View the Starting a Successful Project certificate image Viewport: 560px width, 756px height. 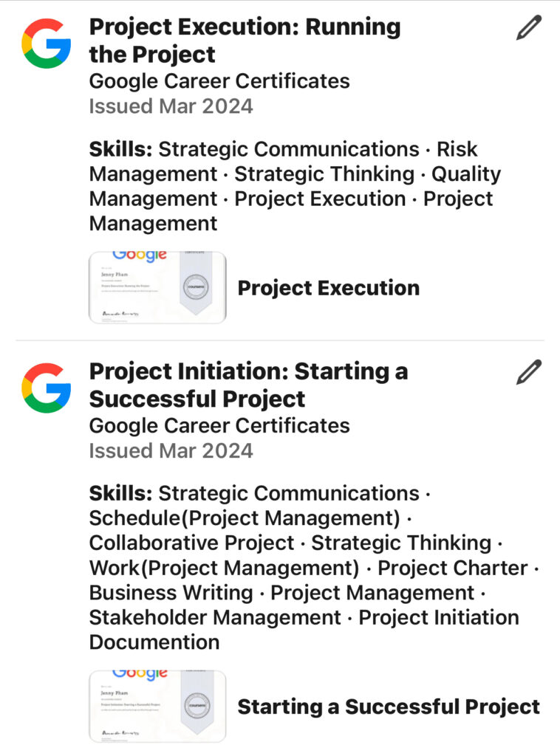click(157, 707)
